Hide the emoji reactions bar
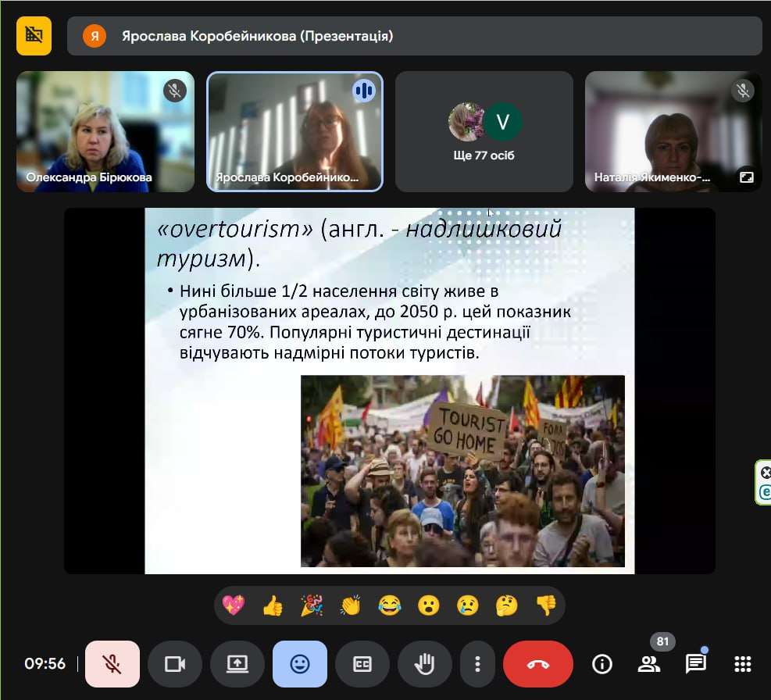Image resolution: width=771 pixels, height=700 pixels. coord(299,664)
